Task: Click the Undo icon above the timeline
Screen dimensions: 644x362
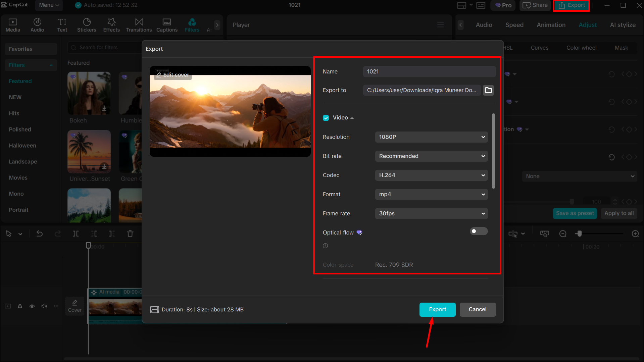Action: coord(39,234)
